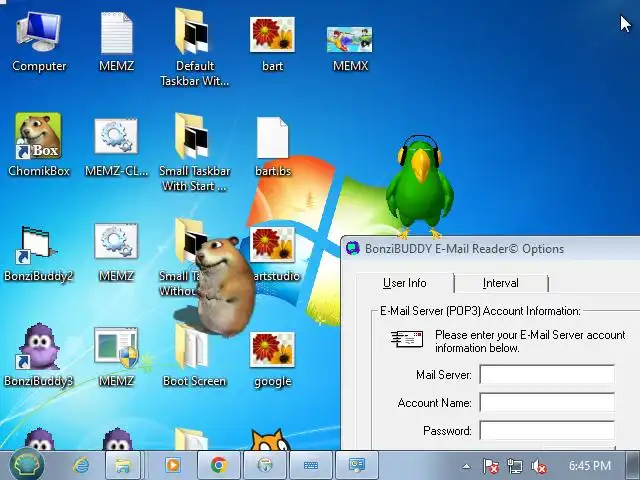Open the network status tray icon
Screen dimensions: 640x480
[x=514, y=466]
